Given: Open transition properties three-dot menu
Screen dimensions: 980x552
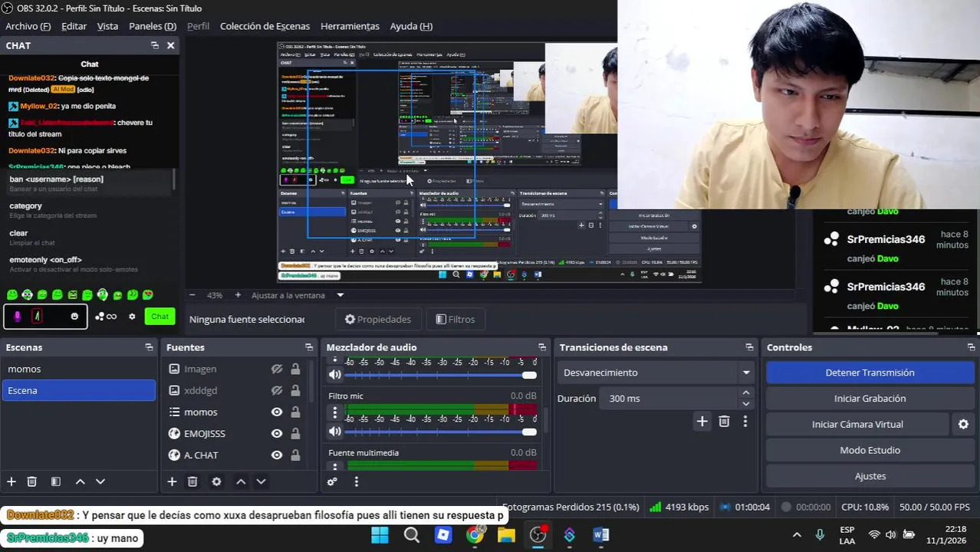Looking at the screenshot, I should click(745, 421).
